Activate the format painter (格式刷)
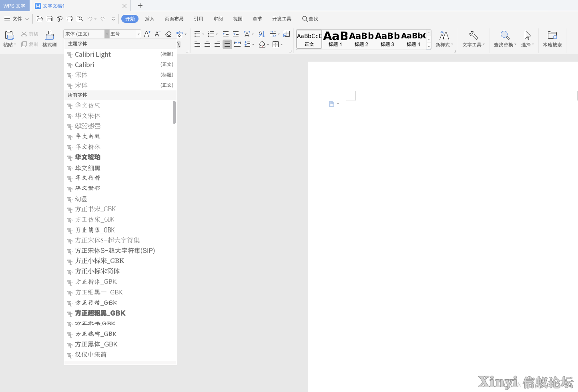The image size is (578, 392). click(50, 39)
